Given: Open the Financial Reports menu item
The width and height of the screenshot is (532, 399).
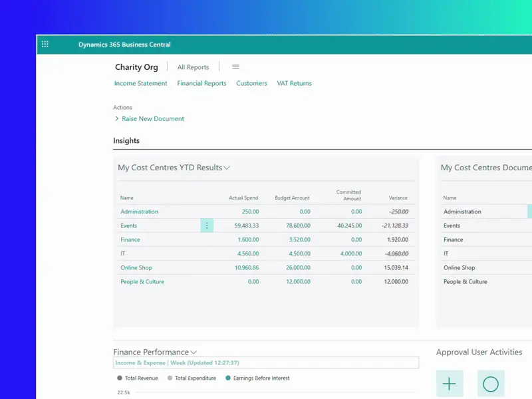Looking at the screenshot, I should click(x=201, y=84).
